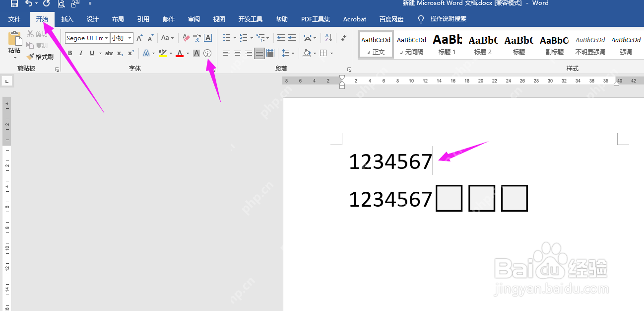The width and height of the screenshot is (644, 311).
Task: Toggle Strikethrough (abc) formatting
Action: point(109,53)
